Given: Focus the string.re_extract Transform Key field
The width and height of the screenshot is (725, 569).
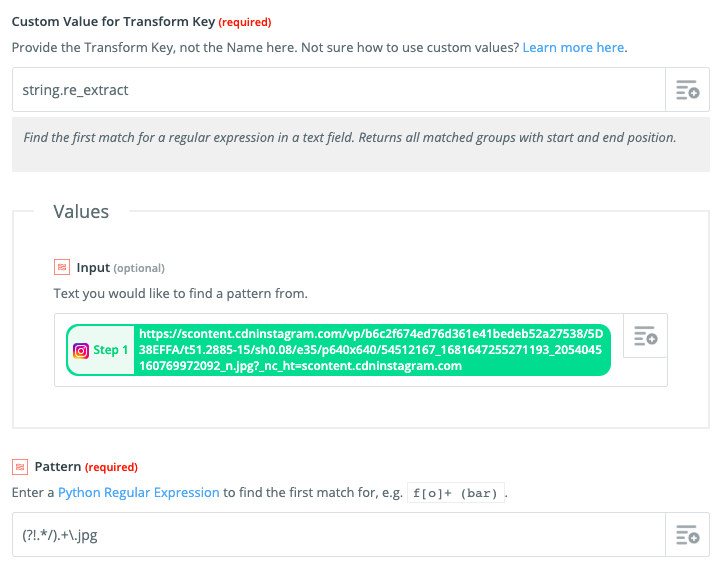Looking at the screenshot, I should (x=339, y=90).
